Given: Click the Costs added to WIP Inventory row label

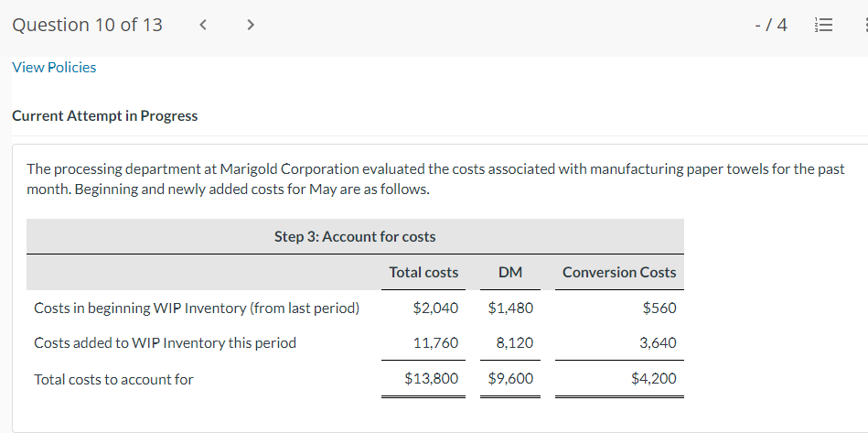Looking at the screenshot, I should click(166, 343).
